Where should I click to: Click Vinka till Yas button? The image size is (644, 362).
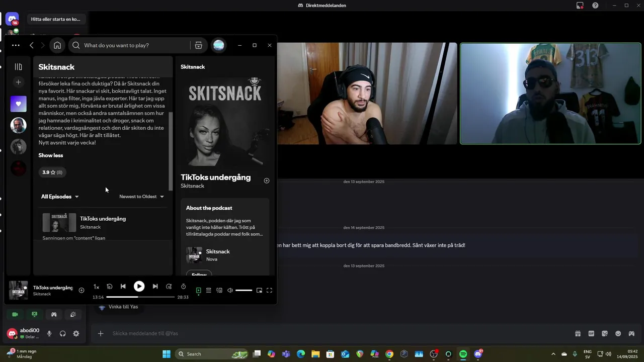[x=118, y=307]
